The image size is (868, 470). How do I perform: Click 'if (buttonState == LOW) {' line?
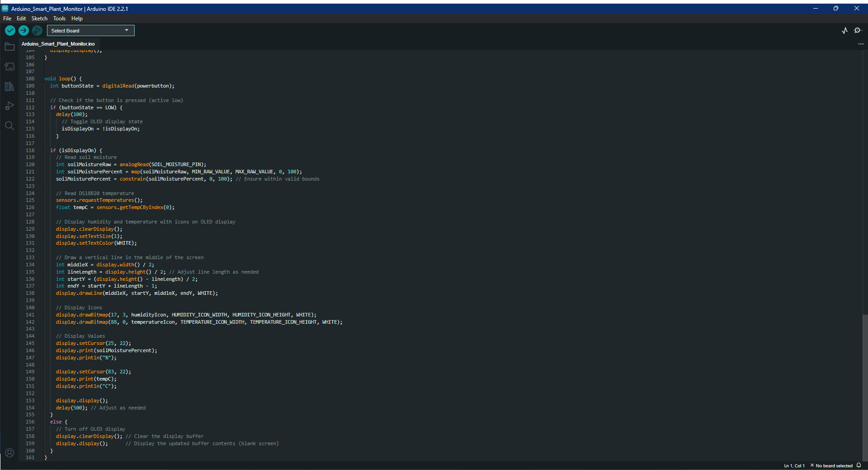click(x=86, y=107)
